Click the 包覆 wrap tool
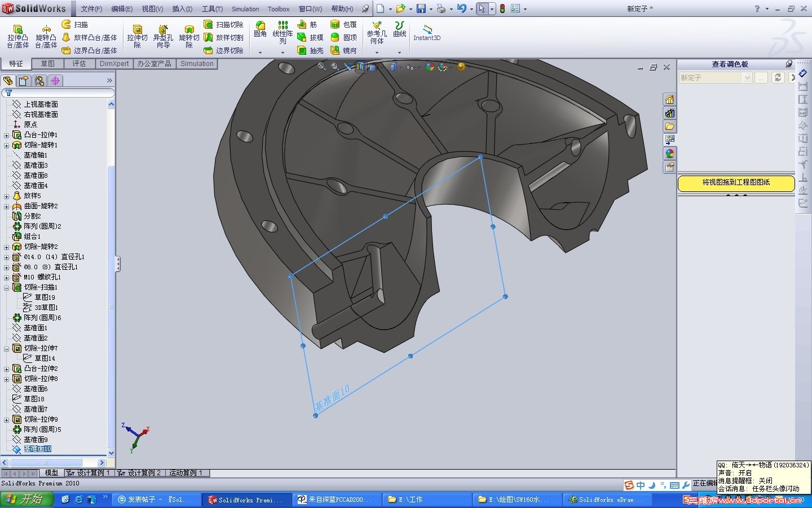Screen dimensions: 812x508 pyautogui.click(x=343, y=24)
